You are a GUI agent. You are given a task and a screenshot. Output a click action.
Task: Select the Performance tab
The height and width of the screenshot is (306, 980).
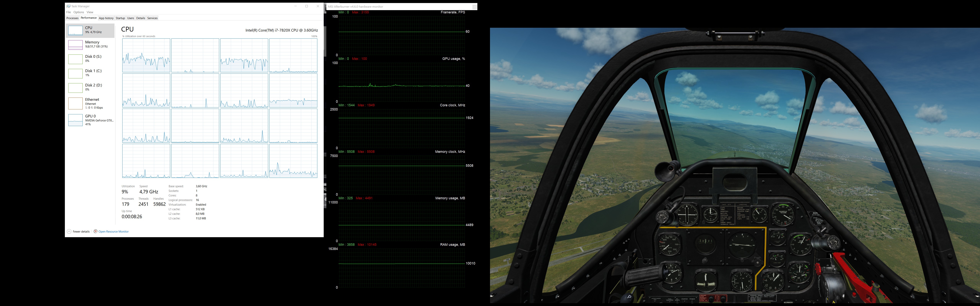click(x=89, y=18)
